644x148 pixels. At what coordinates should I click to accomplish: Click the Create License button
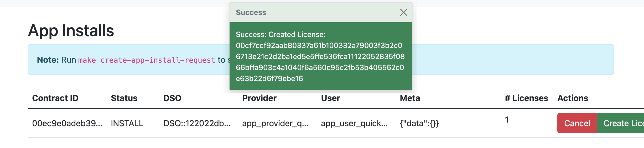[x=620, y=123]
